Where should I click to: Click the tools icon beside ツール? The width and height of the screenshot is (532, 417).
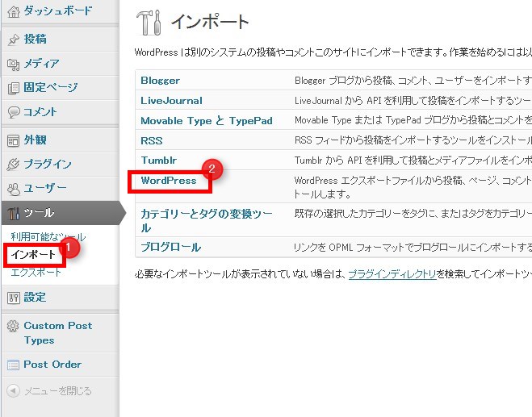pyautogui.click(x=14, y=213)
